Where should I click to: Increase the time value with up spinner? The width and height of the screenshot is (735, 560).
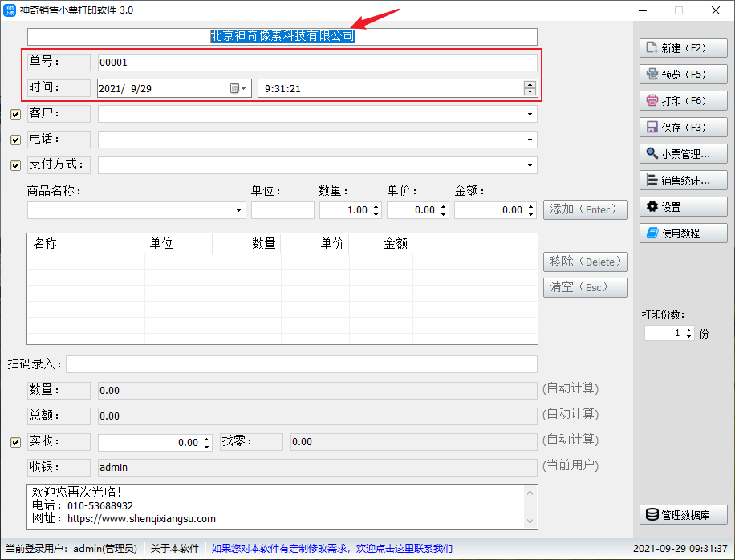tap(530, 85)
